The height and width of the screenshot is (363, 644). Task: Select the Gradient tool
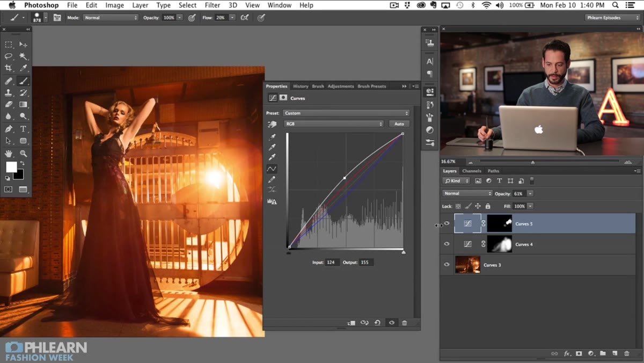(x=23, y=105)
